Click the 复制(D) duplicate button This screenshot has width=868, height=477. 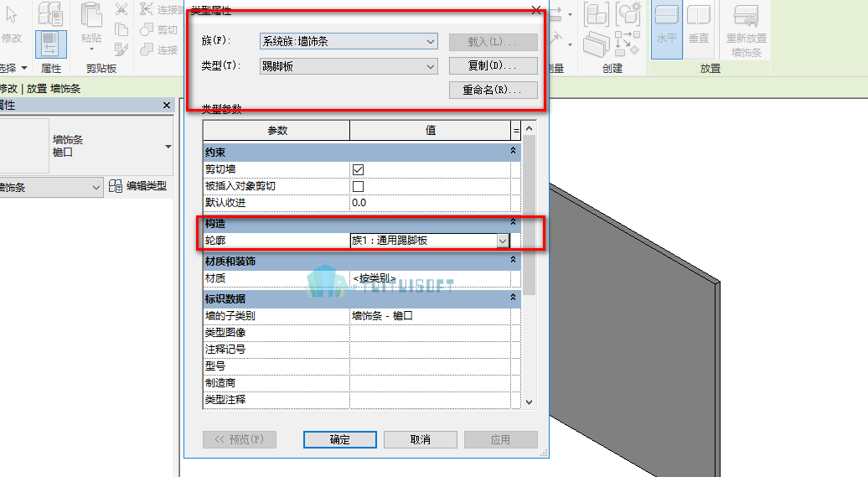click(x=493, y=65)
